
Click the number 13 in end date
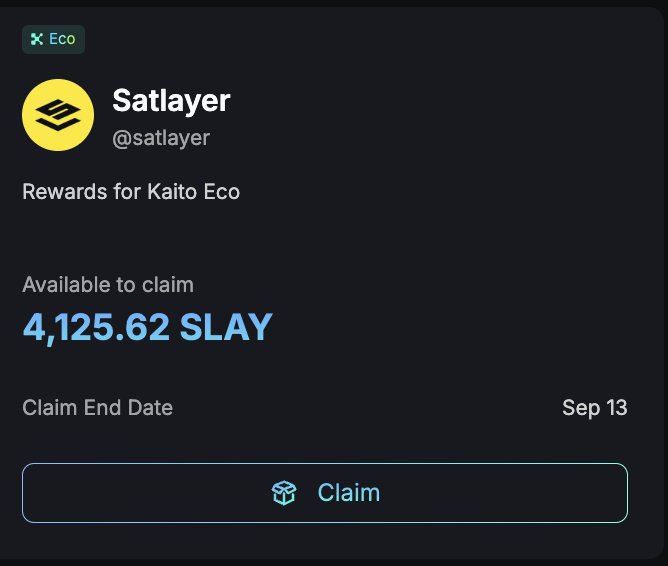click(x=617, y=407)
